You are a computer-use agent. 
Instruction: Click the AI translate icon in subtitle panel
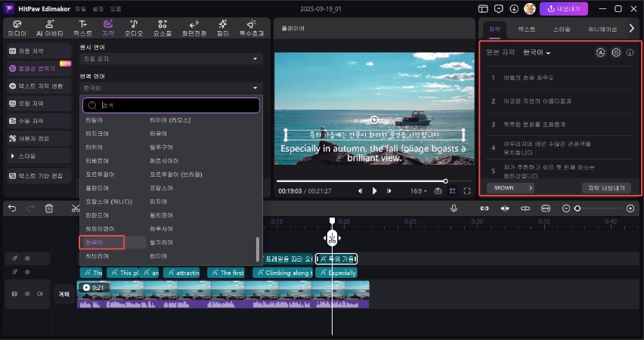pyautogui.click(x=601, y=53)
